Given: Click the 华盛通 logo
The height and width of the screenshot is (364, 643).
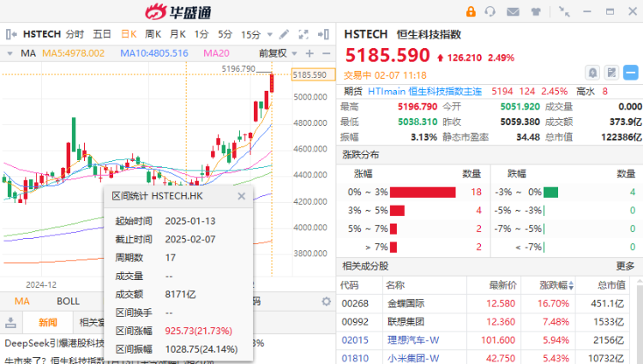Looking at the screenshot, I should (178, 12).
